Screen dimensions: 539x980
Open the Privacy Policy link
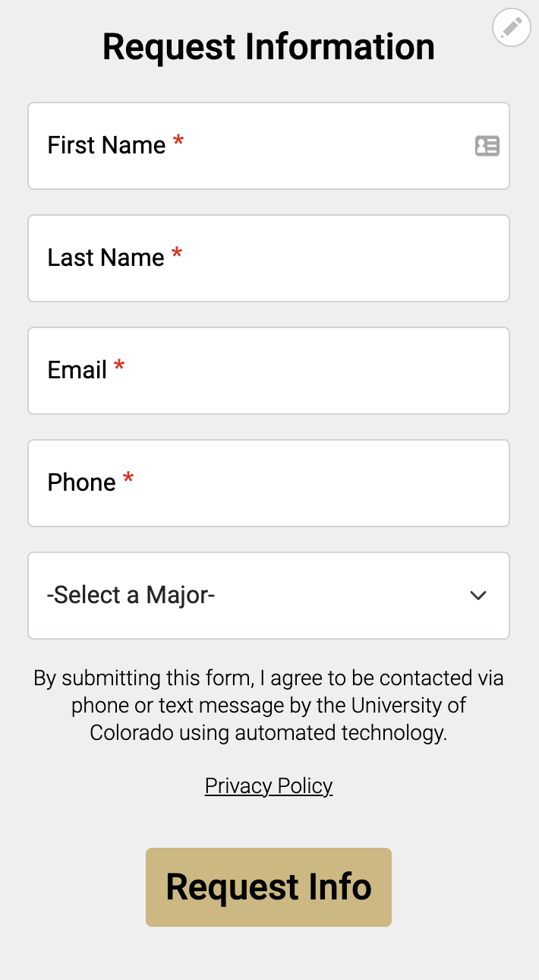[x=269, y=786]
